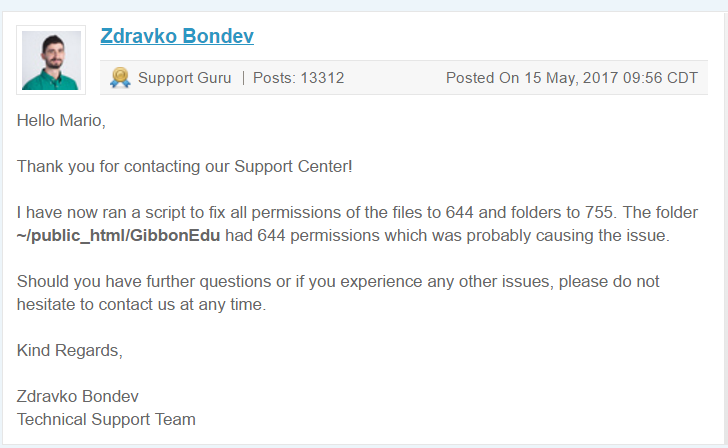728x448 pixels.
Task: Click the Zdravko Bondev signature name
Action: 78,396
